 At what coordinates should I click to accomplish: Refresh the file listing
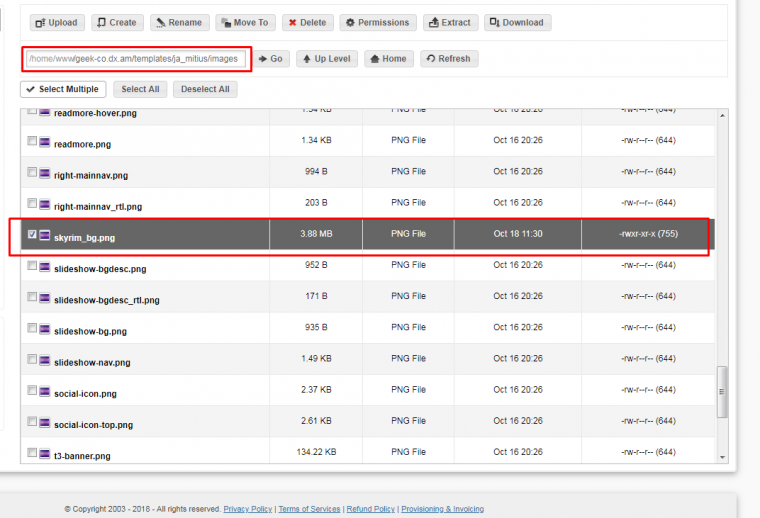click(x=448, y=59)
